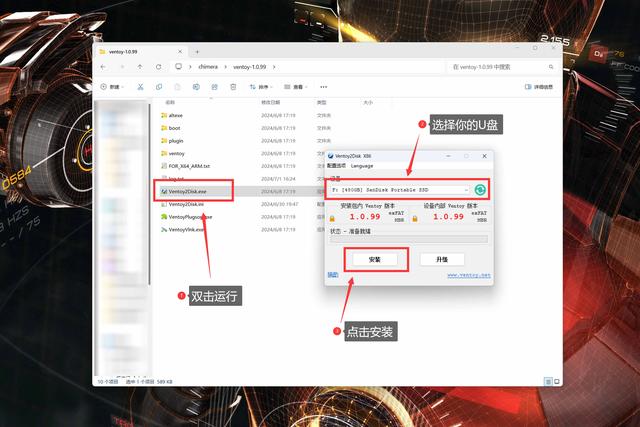Toggle the 详细信息 details pane button
The image size is (640, 427).
click(x=539, y=87)
